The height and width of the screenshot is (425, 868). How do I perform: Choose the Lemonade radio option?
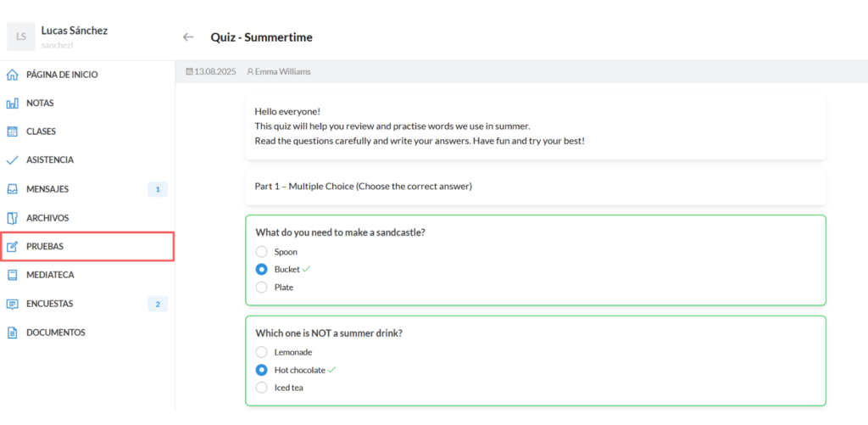point(262,352)
